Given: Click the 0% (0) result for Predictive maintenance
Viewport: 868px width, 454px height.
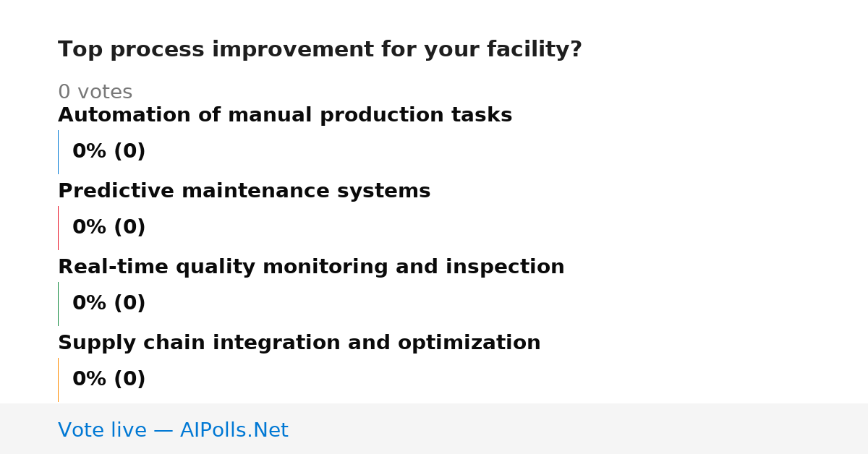Looking at the screenshot, I should point(109,228).
